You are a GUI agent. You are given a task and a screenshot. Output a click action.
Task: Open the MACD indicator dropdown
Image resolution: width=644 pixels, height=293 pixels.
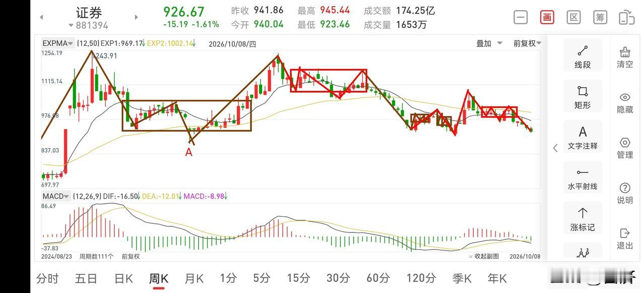click(56, 196)
